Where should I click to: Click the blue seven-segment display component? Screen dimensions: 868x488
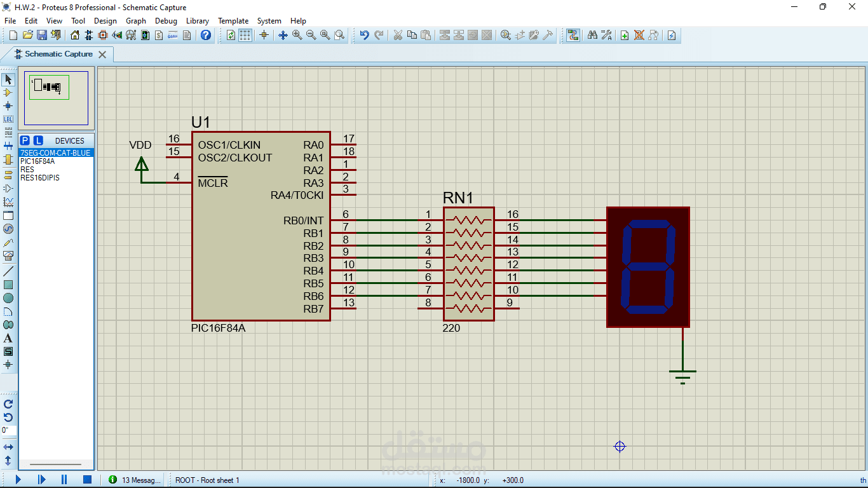[648, 267]
